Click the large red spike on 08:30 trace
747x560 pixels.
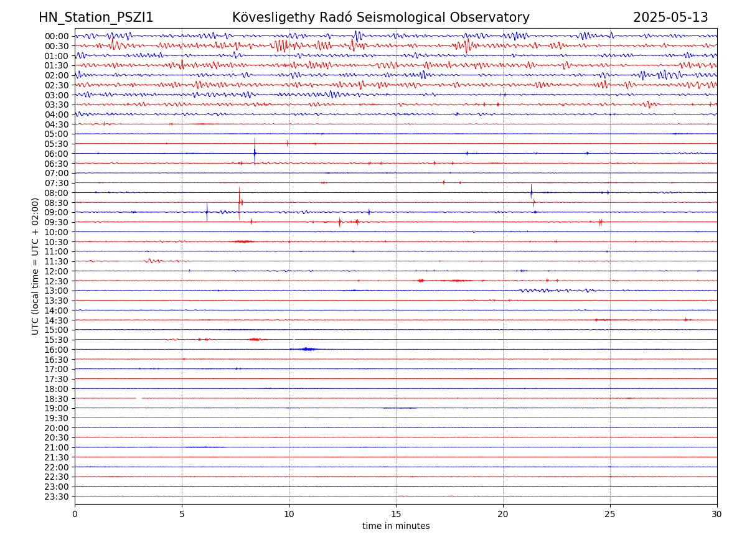(239, 202)
